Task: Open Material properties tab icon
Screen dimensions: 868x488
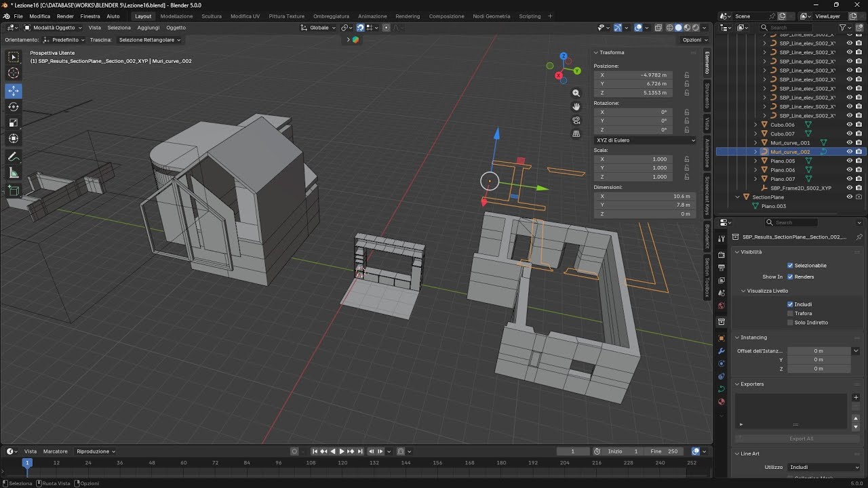Action: click(722, 401)
